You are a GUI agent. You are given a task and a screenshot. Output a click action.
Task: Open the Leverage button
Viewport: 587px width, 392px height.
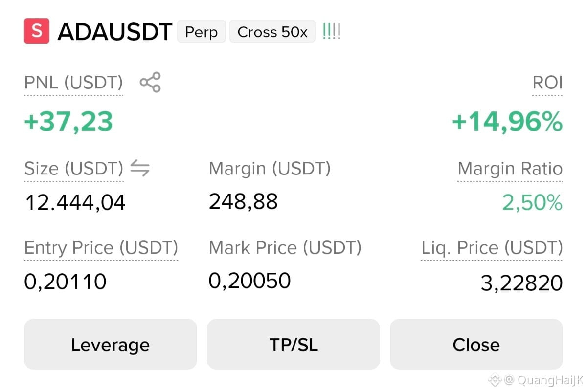click(110, 345)
